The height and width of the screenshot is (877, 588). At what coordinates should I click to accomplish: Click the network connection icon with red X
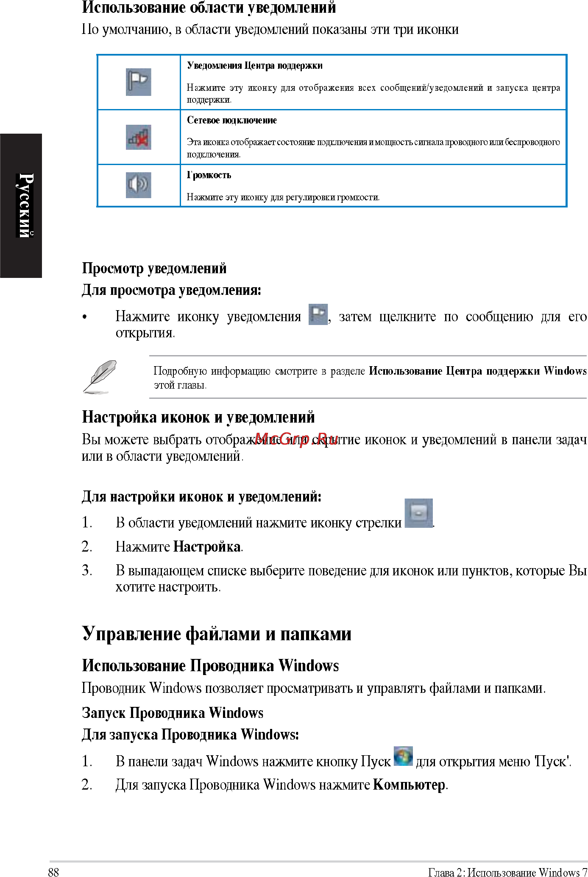[x=138, y=137]
